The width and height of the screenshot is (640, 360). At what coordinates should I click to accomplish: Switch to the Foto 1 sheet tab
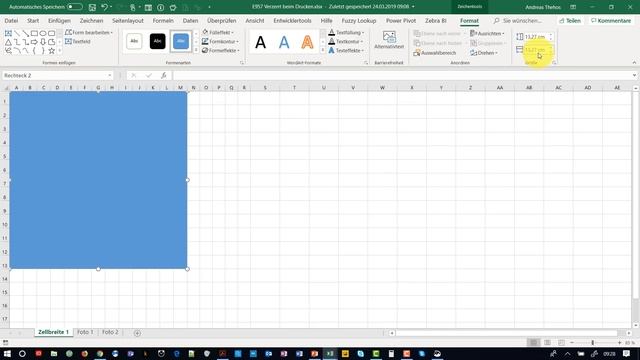coord(85,332)
